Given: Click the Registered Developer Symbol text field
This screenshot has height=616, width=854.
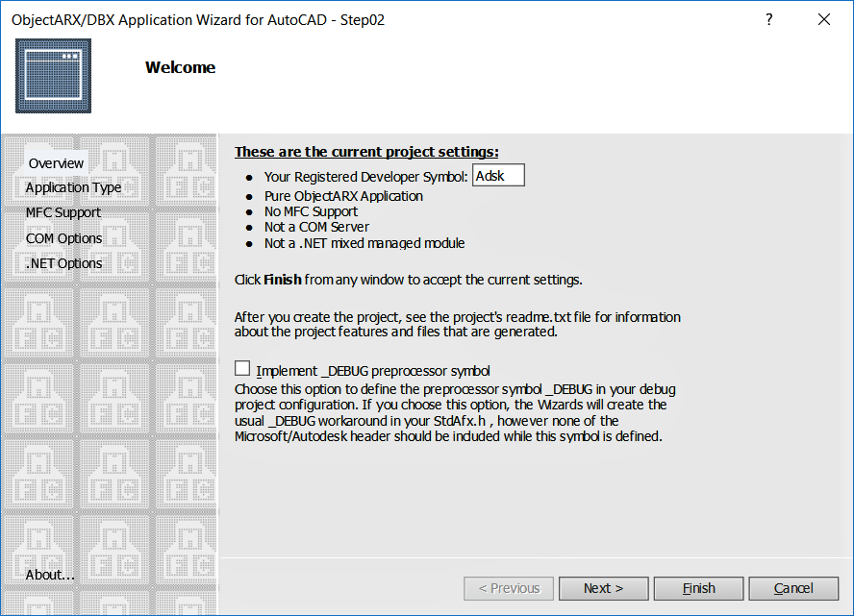Looking at the screenshot, I should 498,175.
